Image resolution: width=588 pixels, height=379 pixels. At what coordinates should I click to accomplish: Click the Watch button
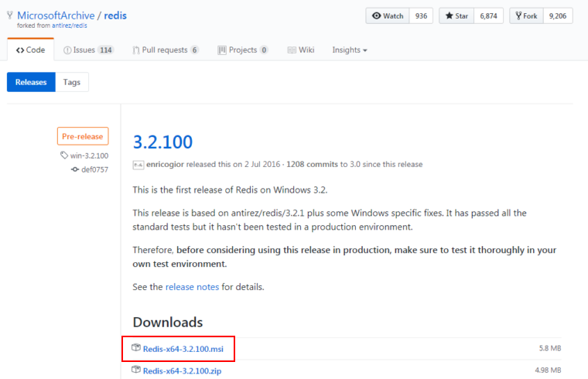click(x=388, y=15)
